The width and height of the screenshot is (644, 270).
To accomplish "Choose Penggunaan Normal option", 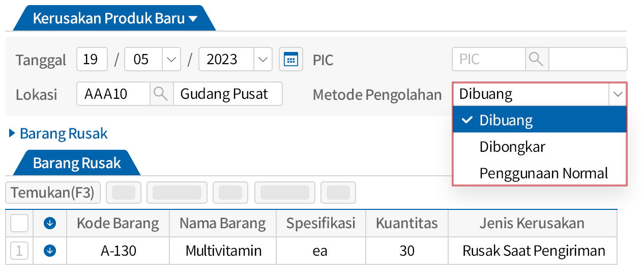I will click(543, 173).
